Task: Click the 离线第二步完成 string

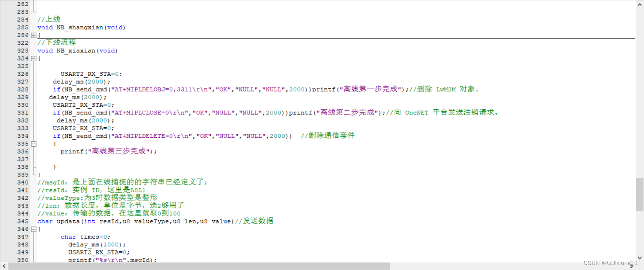Action: (x=347, y=112)
